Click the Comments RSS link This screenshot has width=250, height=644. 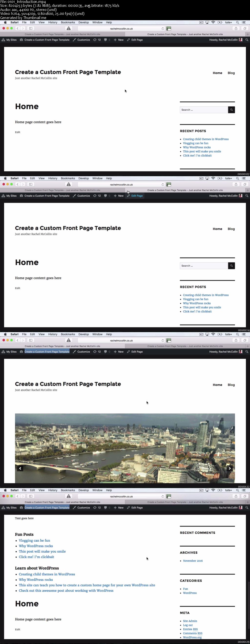[192, 633]
